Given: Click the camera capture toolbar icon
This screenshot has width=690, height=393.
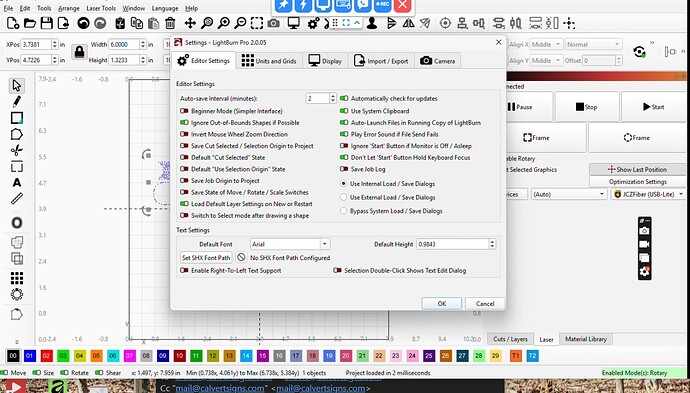Looking at the screenshot, I should [x=273, y=23].
